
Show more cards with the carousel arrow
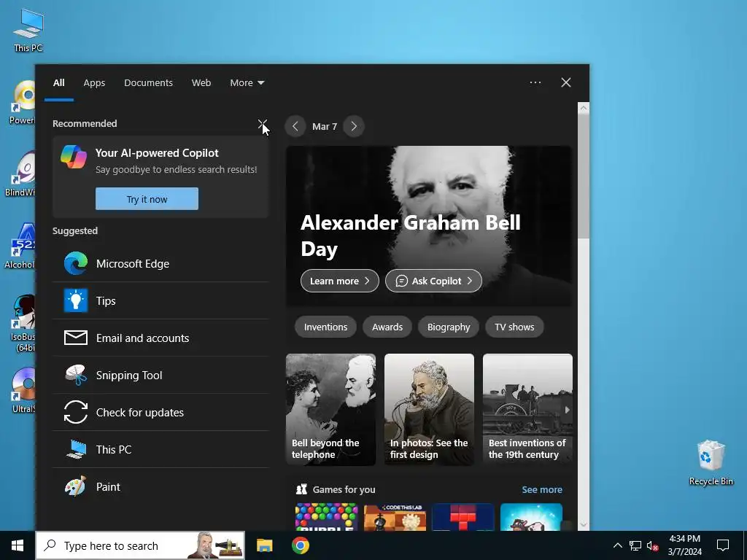point(567,410)
